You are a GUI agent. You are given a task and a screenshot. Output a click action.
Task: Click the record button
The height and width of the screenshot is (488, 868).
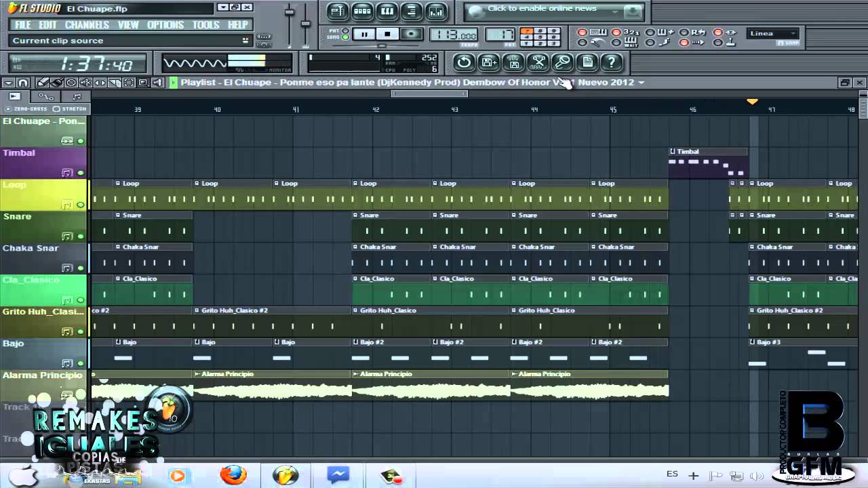[x=410, y=34]
